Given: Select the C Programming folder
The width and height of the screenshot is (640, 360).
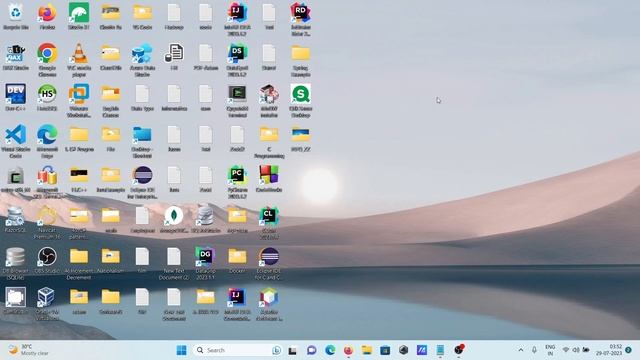Looking at the screenshot, I should 269,142.
